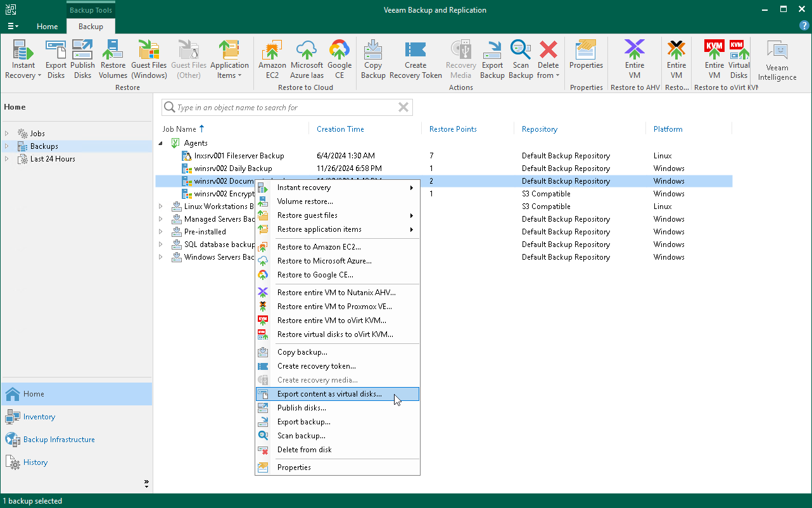The height and width of the screenshot is (508, 812).
Task: Open the History view
Action: (34, 462)
